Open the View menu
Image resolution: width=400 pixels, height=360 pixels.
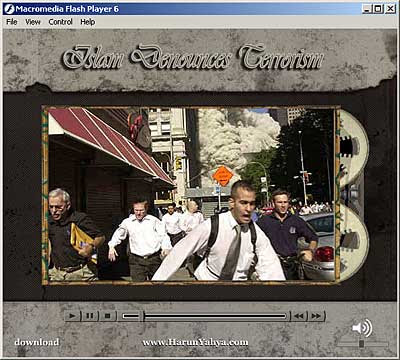pos(33,22)
